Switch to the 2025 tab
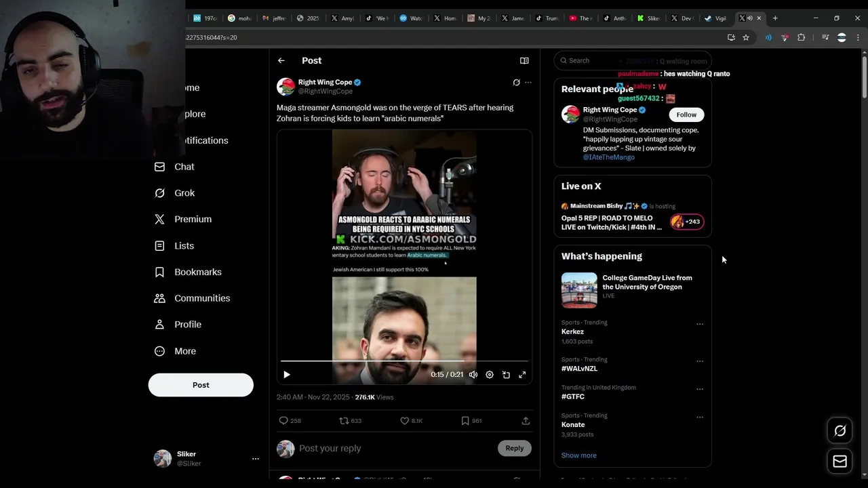This screenshot has width=868, height=488. click(x=309, y=18)
